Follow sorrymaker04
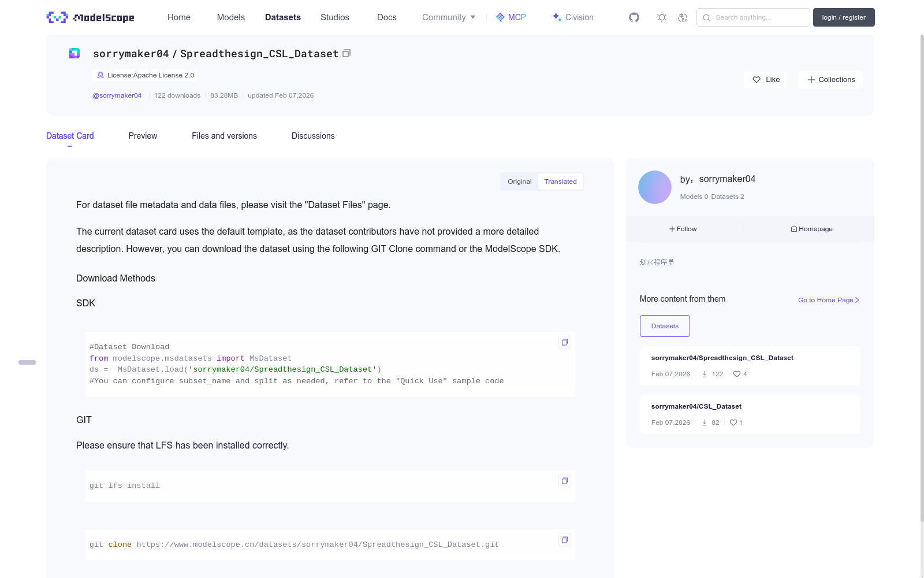The height and width of the screenshot is (578, 924). [x=683, y=229]
